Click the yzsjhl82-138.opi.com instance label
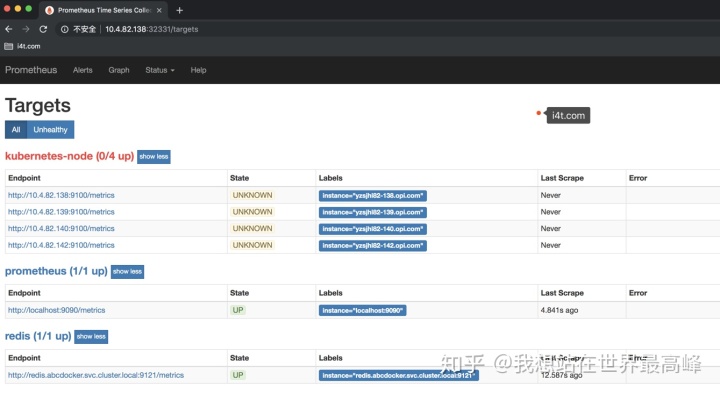720x394 pixels. point(373,196)
